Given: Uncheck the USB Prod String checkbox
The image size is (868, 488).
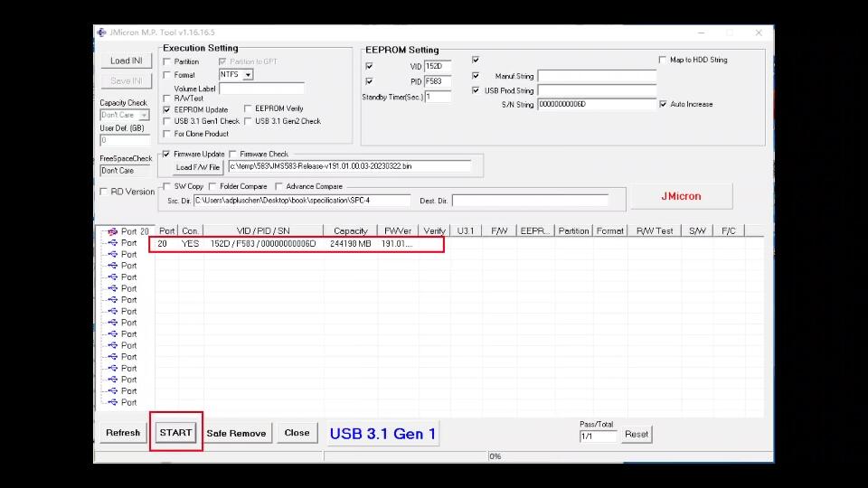Looking at the screenshot, I should coord(476,90).
